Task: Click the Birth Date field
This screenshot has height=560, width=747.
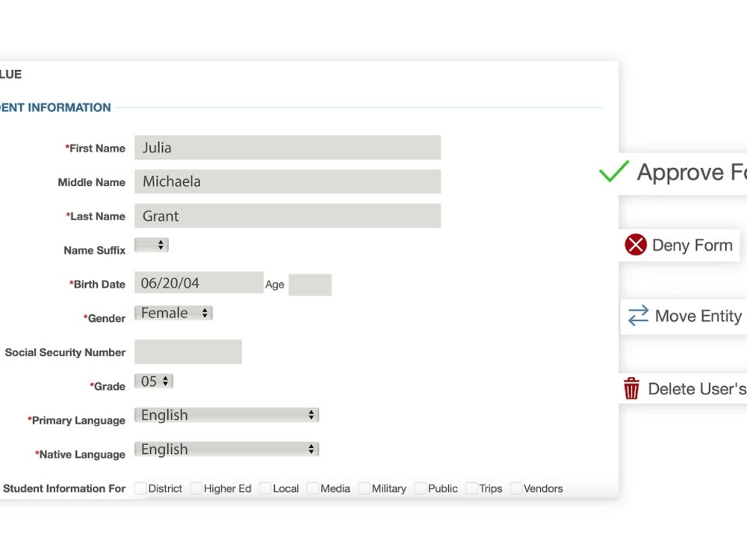Action: tap(199, 282)
